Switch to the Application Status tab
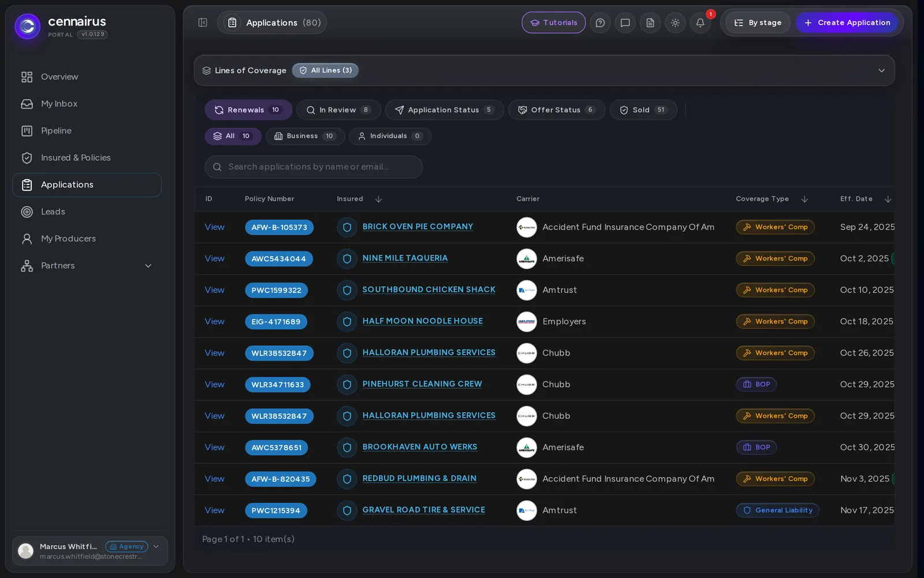This screenshot has width=924, height=578. tap(445, 110)
